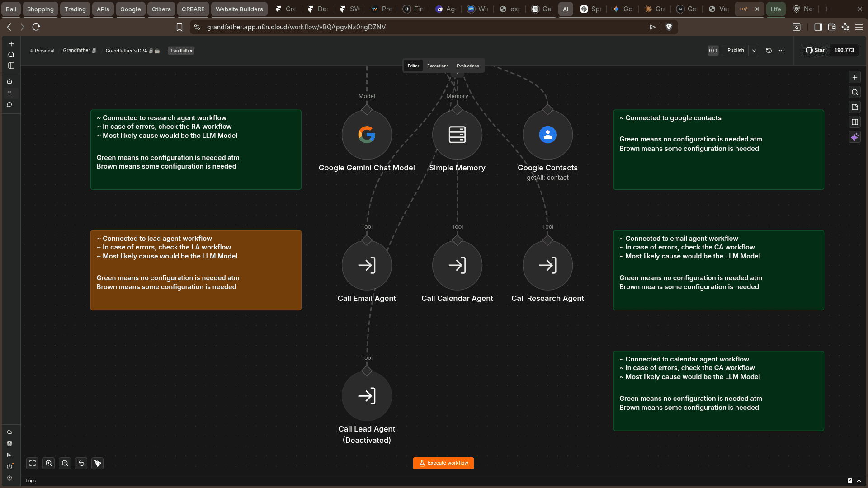The width and height of the screenshot is (868, 488).
Task: Select the deactivated Call Lead Agent node
Action: click(x=367, y=396)
